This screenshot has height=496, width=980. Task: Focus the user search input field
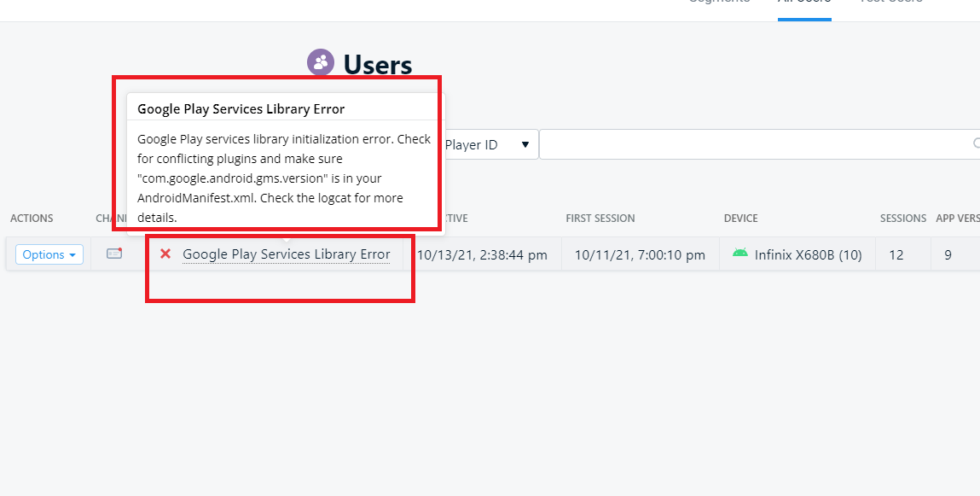coord(759,144)
